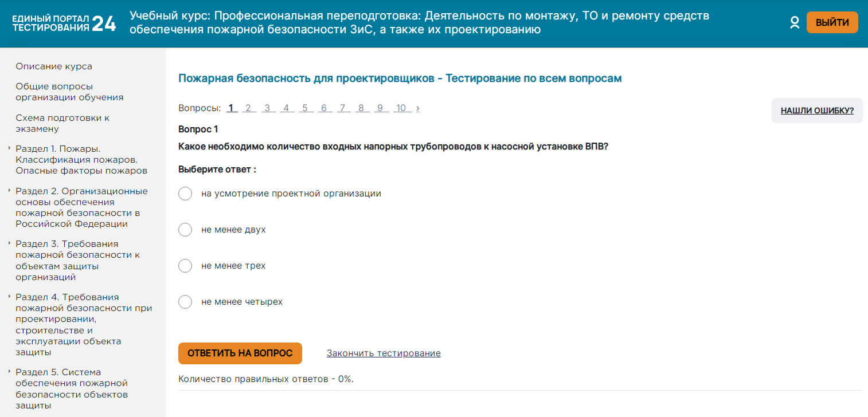
Task: Expand Раздел 1 Пожары section
Action: click(x=10, y=148)
